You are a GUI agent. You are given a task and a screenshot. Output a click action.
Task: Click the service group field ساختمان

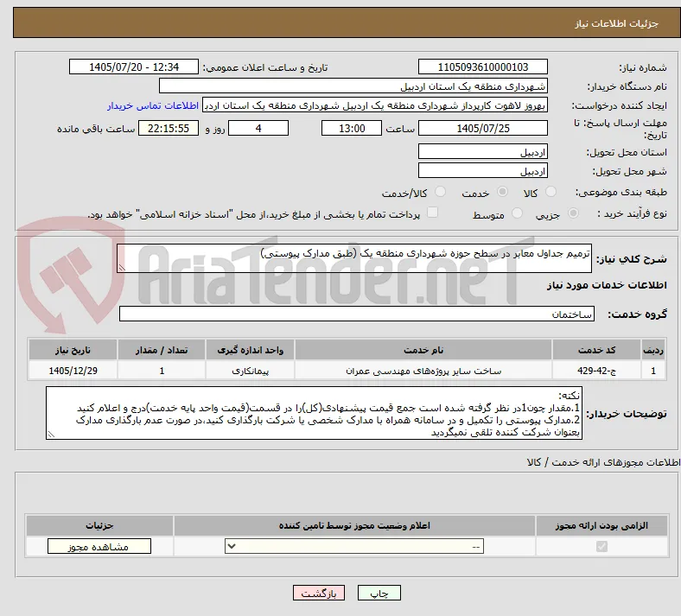(x=357, y=314)
